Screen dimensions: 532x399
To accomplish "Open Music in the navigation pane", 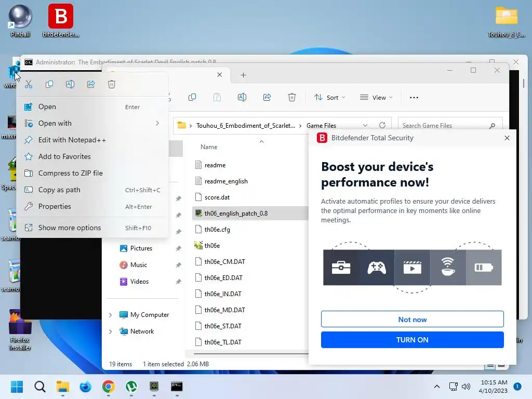I will click(138, 265).
